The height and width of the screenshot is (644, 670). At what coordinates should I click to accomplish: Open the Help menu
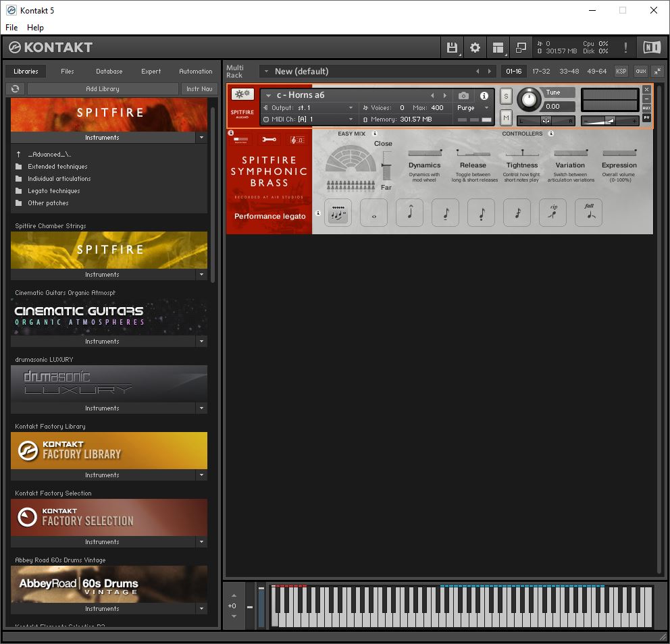[35, 27]
